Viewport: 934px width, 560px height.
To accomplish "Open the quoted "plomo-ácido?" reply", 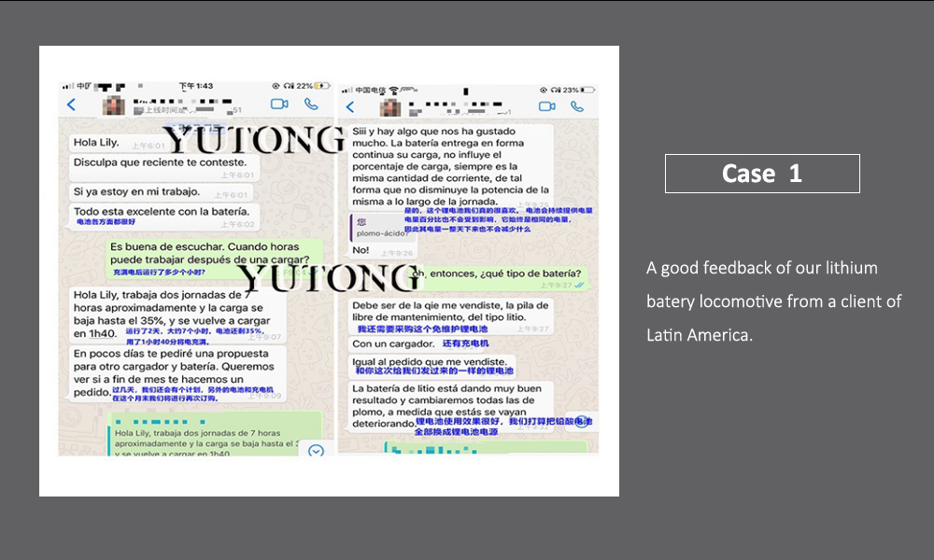I will 382,228.
